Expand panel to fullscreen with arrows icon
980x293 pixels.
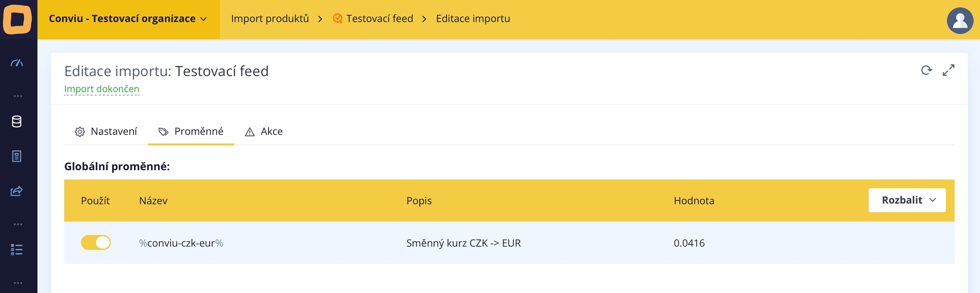[949, 70]
